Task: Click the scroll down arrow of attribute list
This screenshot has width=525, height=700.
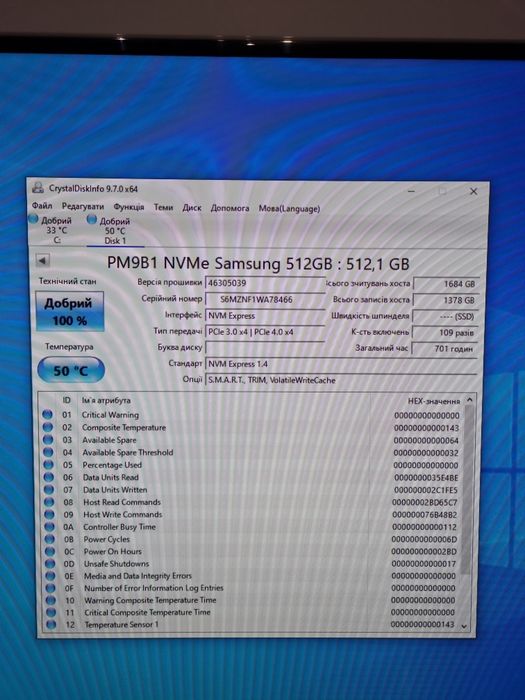Action: 464,626
